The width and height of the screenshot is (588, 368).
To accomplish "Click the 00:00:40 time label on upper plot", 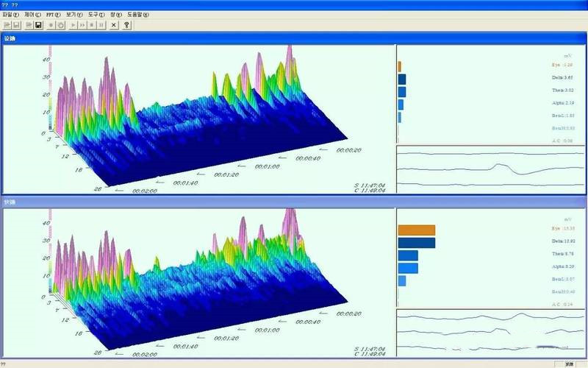I will pos(307,158).
